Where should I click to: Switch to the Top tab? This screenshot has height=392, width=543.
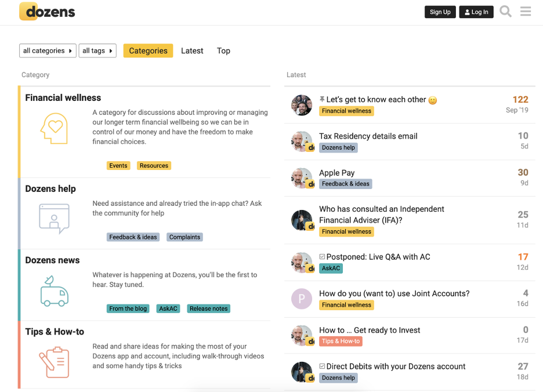(223, 50)
